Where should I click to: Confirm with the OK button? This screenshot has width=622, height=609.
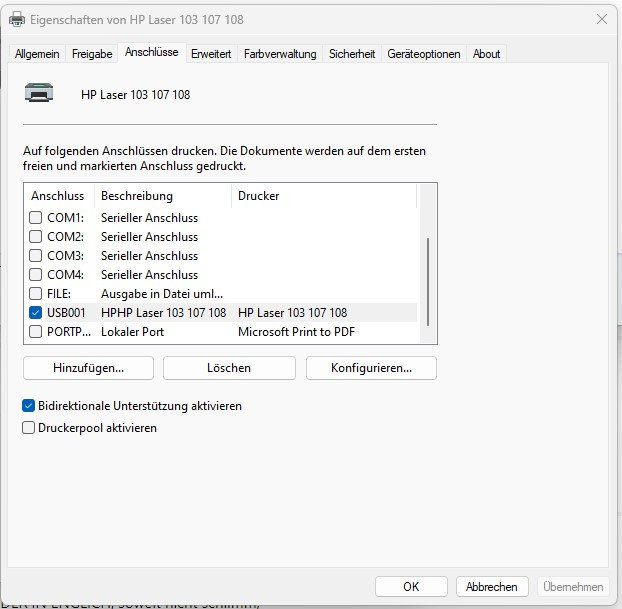pos(411,586)
